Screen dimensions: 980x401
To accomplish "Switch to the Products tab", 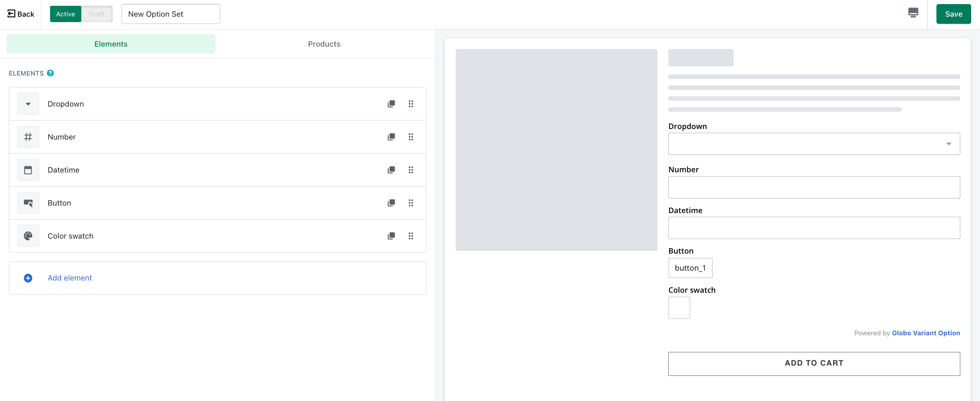I will tap(323, 44).
